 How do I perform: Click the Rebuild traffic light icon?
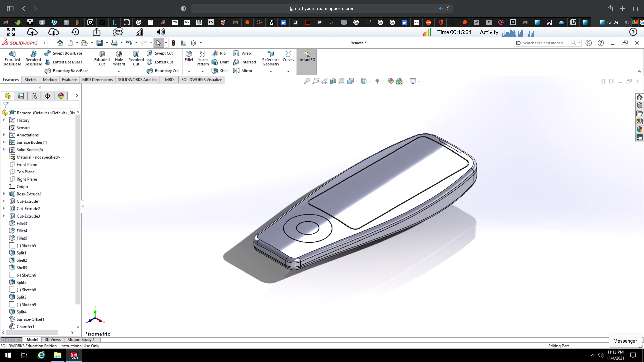173,43
